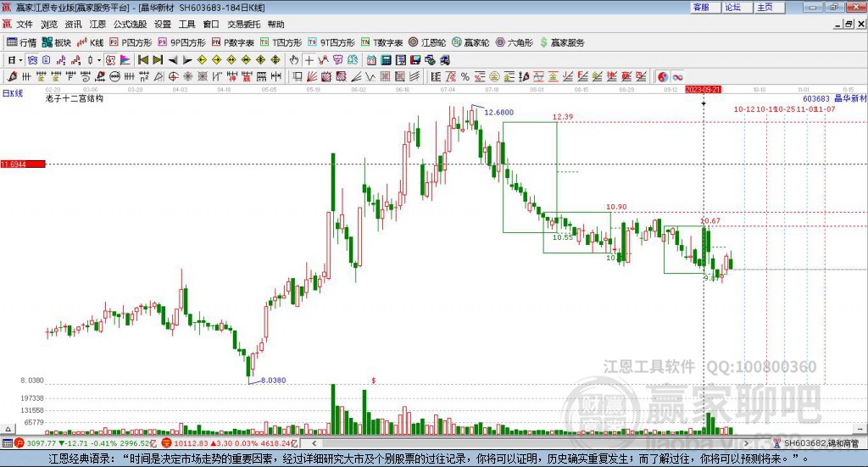Open the 文件 menu

25,25
